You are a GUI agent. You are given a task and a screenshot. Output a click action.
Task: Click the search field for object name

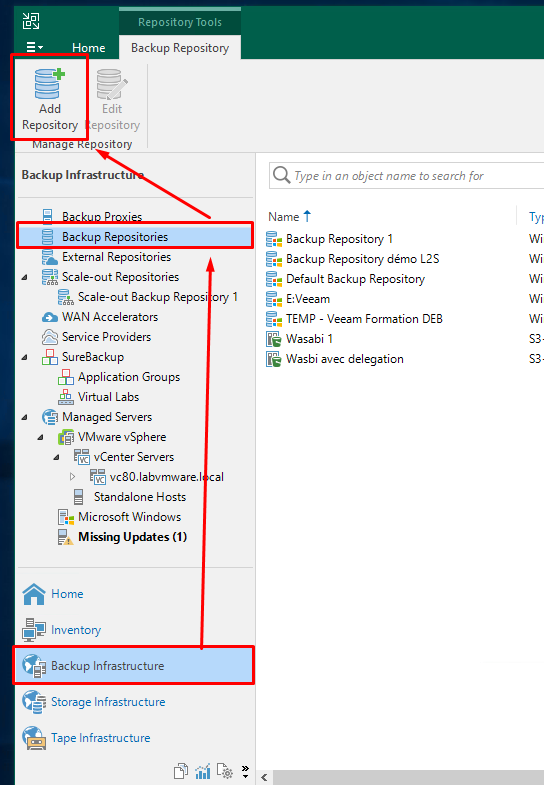[406, 176]
